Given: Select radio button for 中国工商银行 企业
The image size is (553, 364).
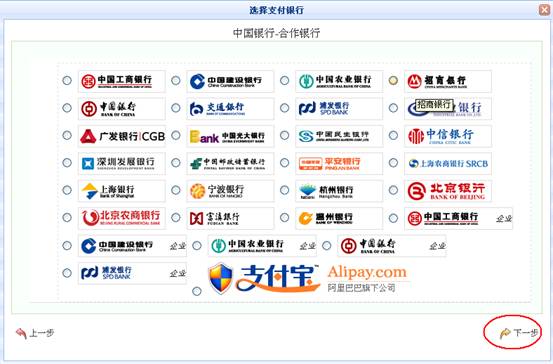Looking at the screenshot, I should (x=393, y=218).
